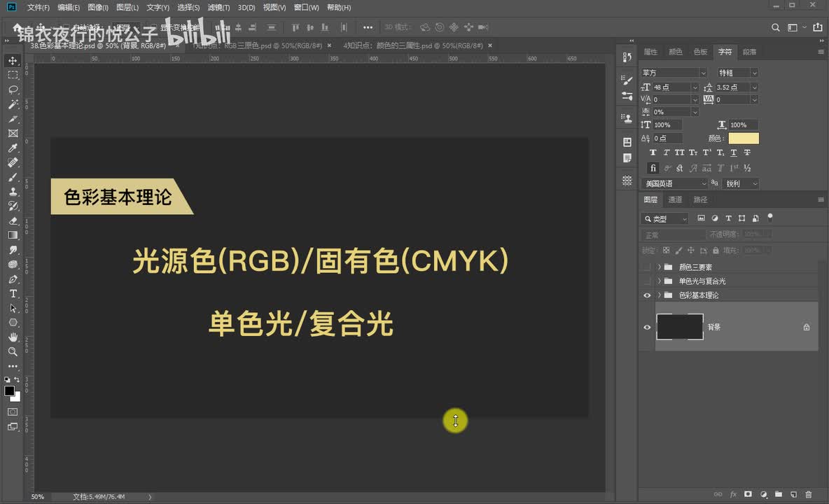Open the font family 苹方 dropdown
Viewport: 829px width, 504px height.
[703, 73]
